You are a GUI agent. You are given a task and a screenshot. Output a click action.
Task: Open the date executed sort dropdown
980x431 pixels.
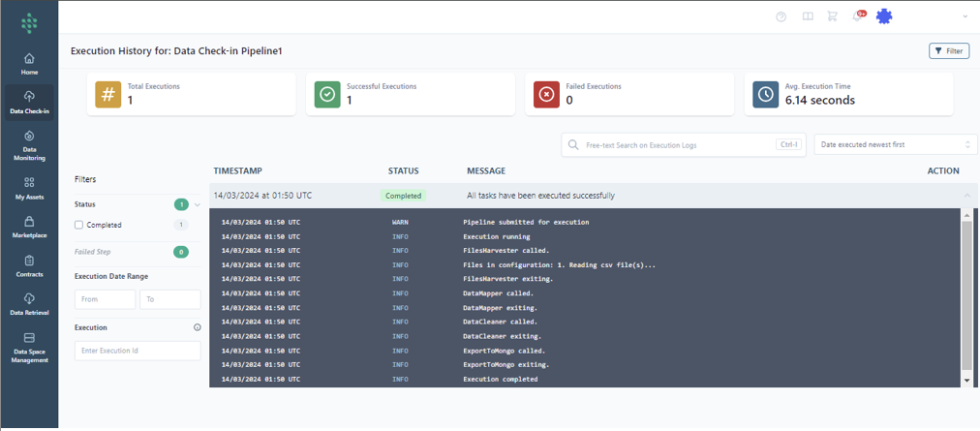[x=895, y=144]
